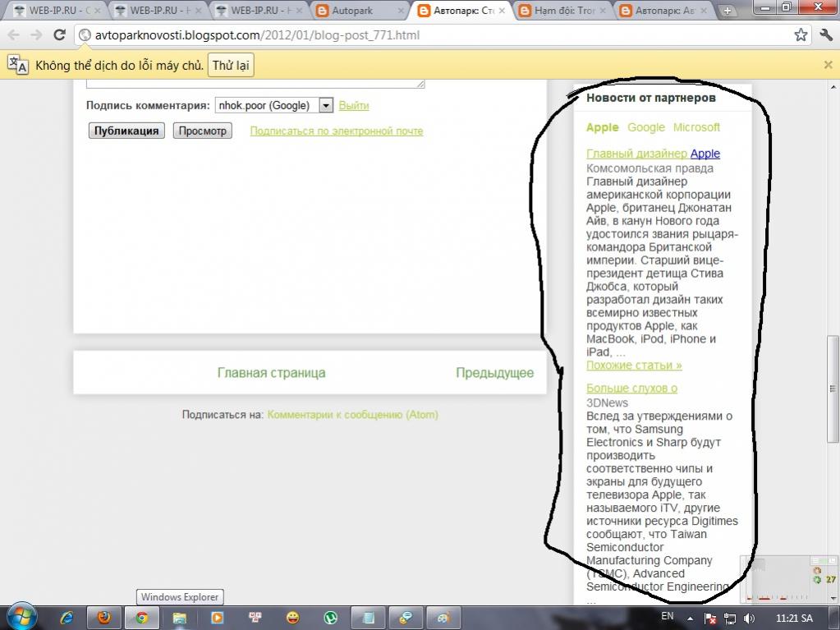This screenshot has height=630, width=840.
Task: Open the Главная страница link
Action: [x=271, y=373]
